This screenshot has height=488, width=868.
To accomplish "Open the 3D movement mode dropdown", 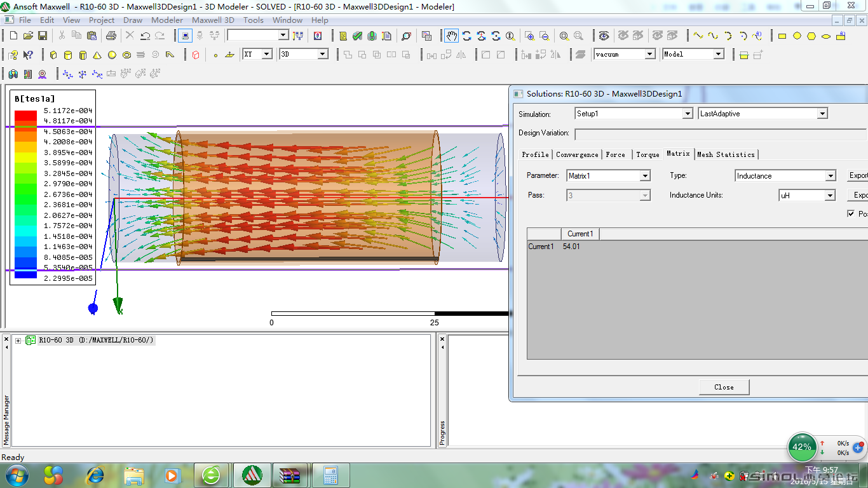I will coord(323,55).
